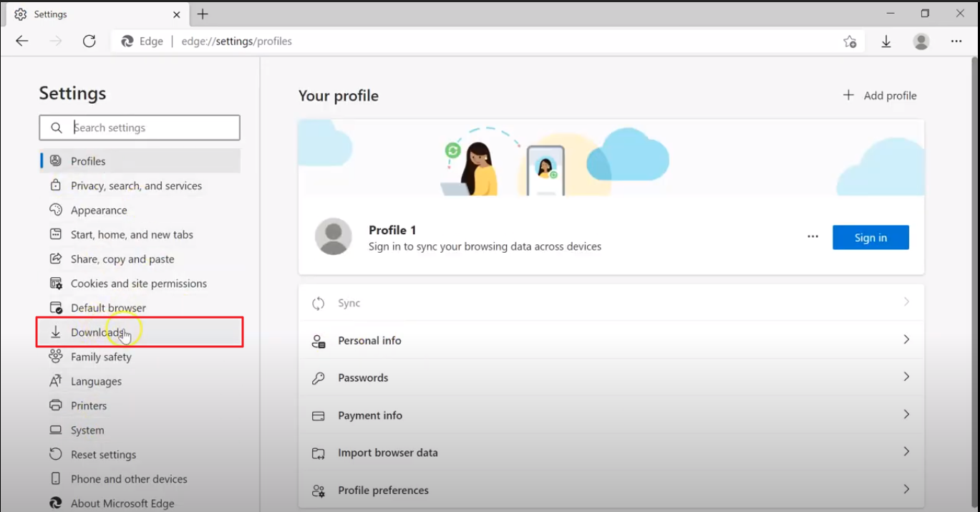Expand the Sync row chevron
Image resolution: width=980 pixels, height=512 pixels.
[906, 302]
